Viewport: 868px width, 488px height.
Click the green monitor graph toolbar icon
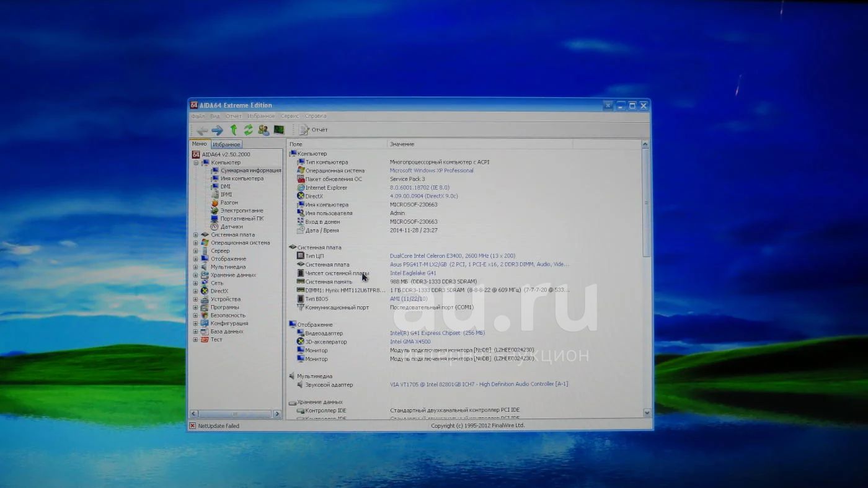(x=279, y=130)
